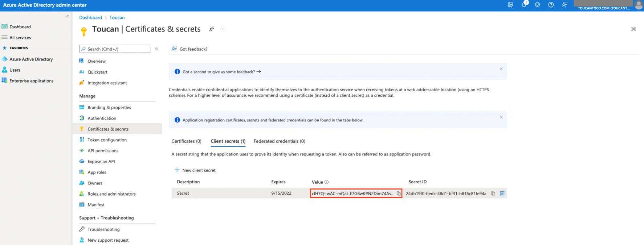Image resolution: width=644 pixels, height=245 pixels.
Task: Open notifications bell icon
Action: click(524, 5)
